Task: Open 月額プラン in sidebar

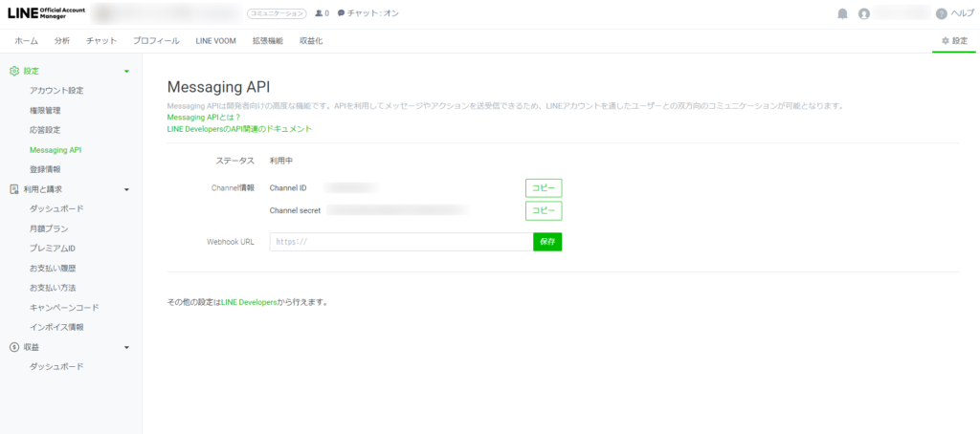Action: [x=49, y=228]
